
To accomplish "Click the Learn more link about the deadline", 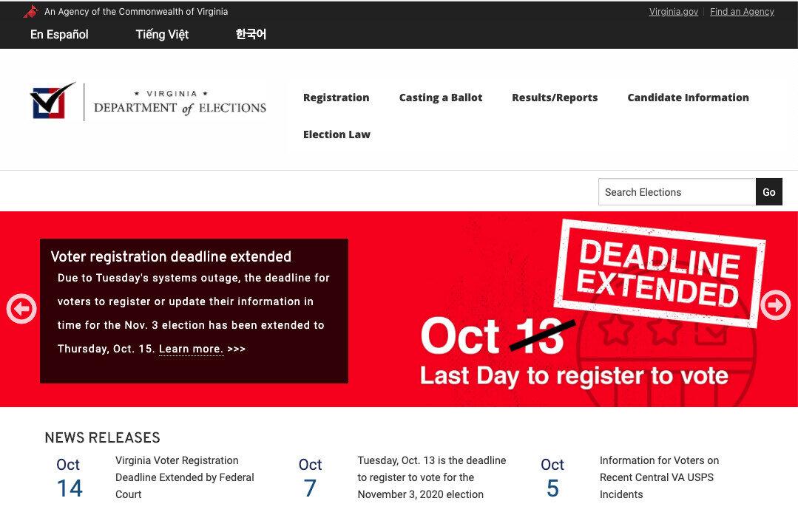I will [191, 348].
